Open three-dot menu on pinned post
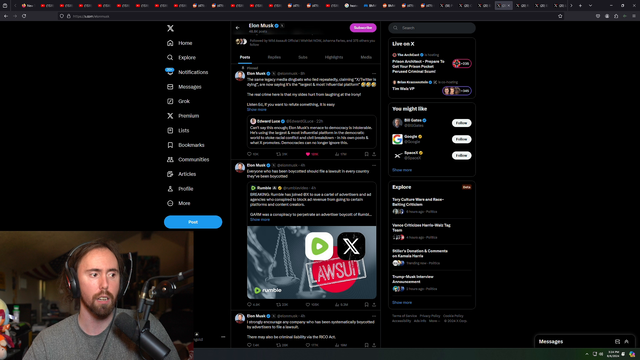640x360 pixels. point(374,74)
